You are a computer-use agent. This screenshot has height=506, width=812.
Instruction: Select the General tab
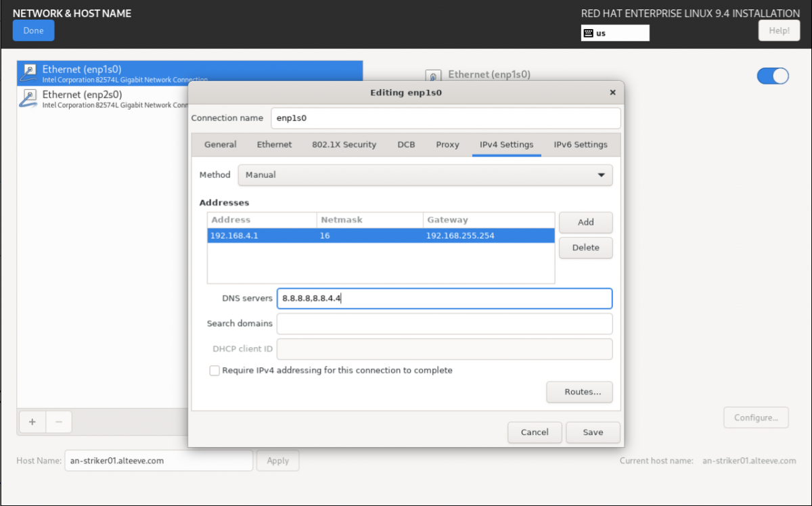(221, 145)
